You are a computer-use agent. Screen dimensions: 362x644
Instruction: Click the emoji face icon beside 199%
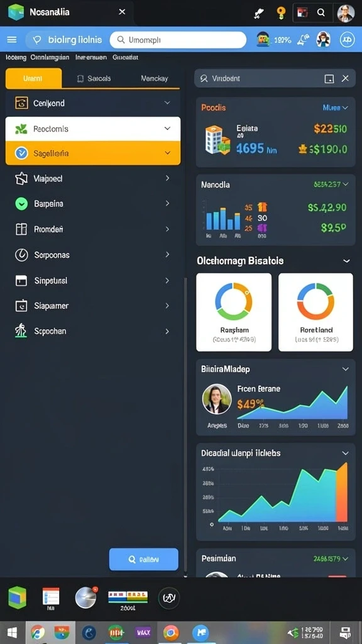(263, 40)
